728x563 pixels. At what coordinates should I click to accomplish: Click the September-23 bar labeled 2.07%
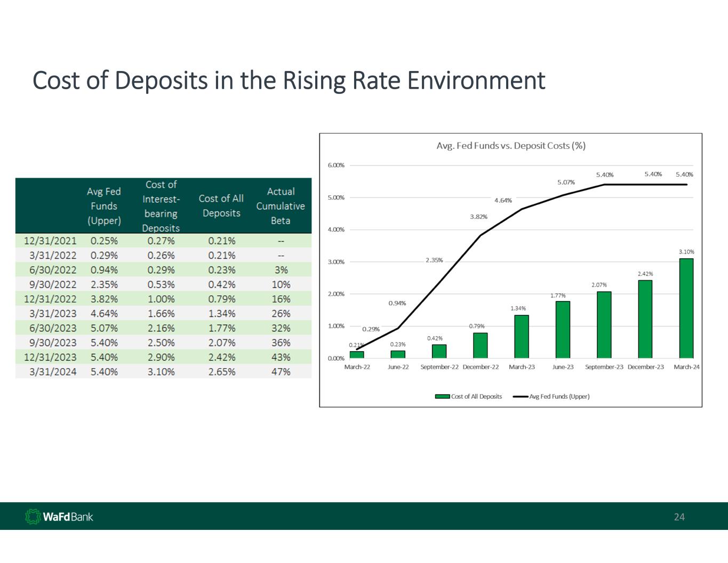pos(604,325)
